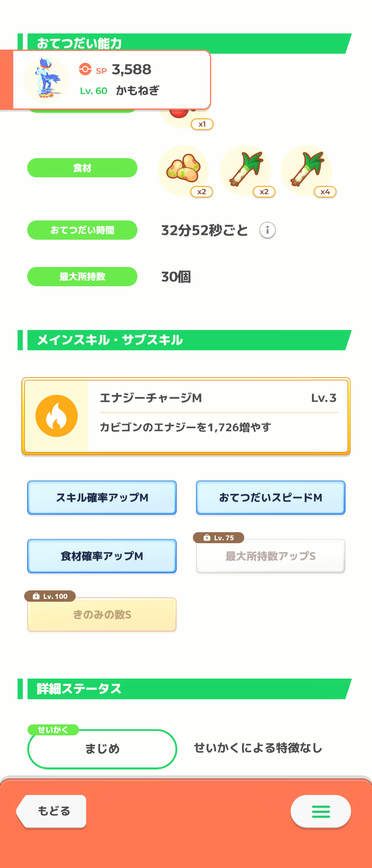Tap the orange flame skill icon
Image resolution: width=372 pixels, height=868 pixels.
coord(56,416)
